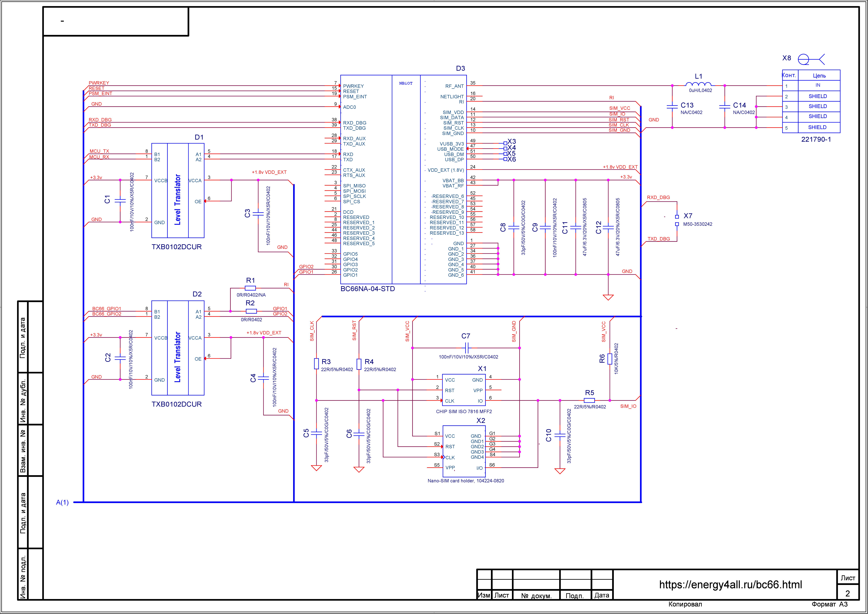
Task: Click the Nano-SIM card holder description
Action: [466, 481]
